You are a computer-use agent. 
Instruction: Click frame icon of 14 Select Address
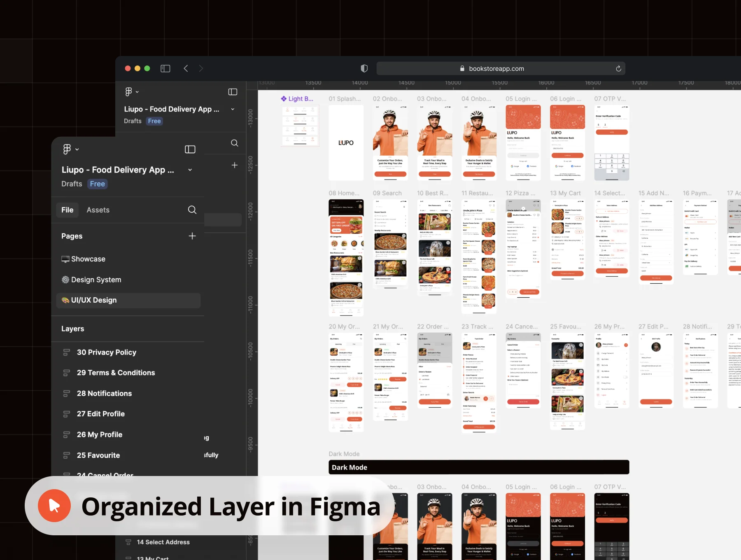coord(128,542)
